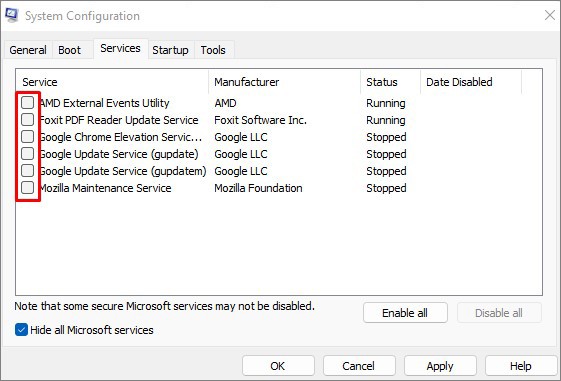This screenshot has height=381, width=561.
Task: Select the Services tab
Action: pos(121,48)
